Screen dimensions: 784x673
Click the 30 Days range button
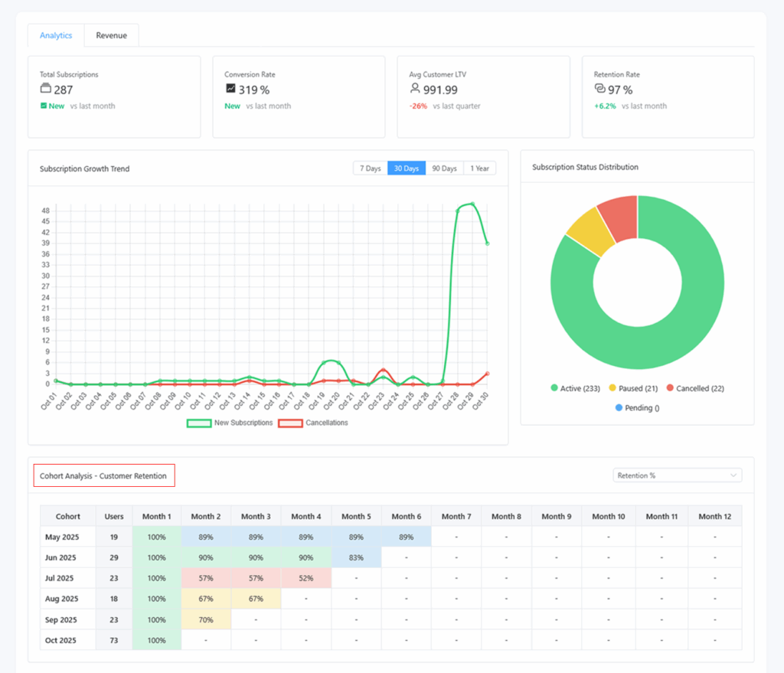(x=407, y=168)
